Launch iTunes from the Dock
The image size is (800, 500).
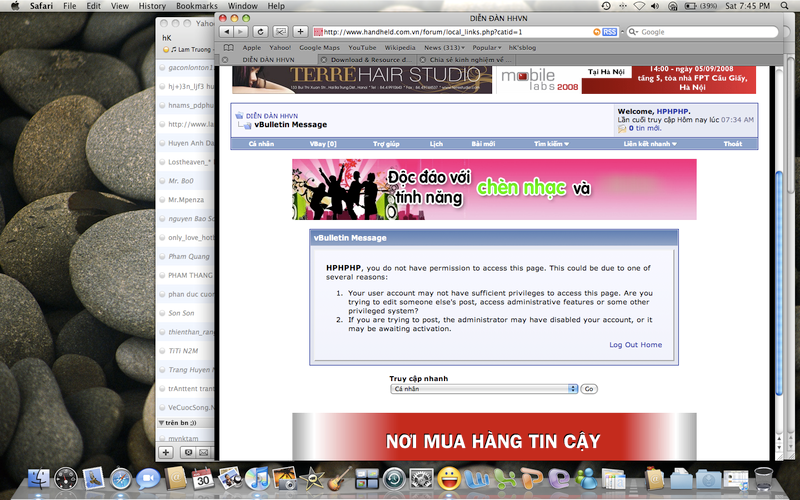point(257,479)
